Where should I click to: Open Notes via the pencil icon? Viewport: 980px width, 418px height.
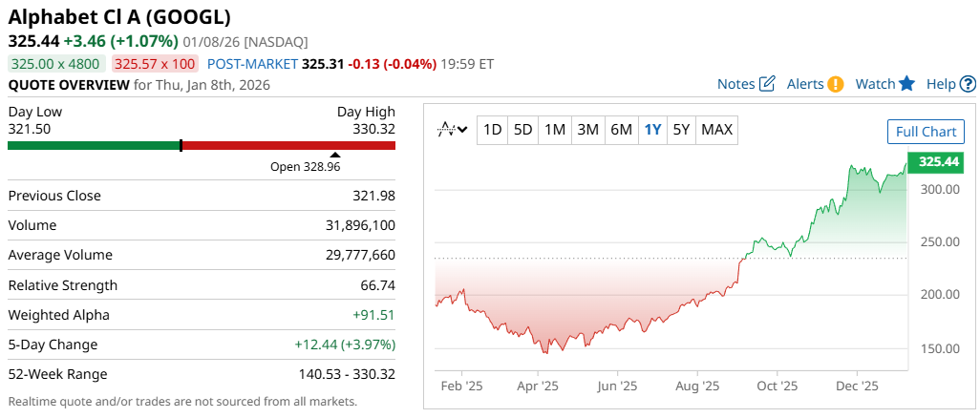point(767,84)
